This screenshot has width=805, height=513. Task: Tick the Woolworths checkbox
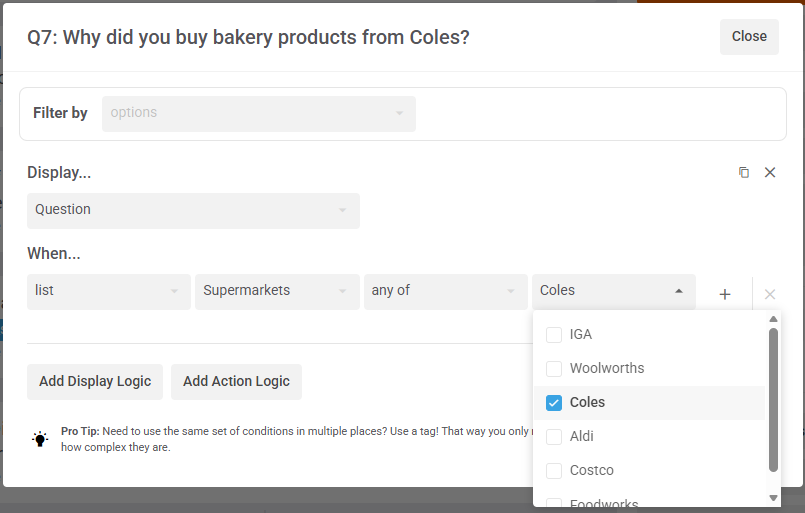554,368
